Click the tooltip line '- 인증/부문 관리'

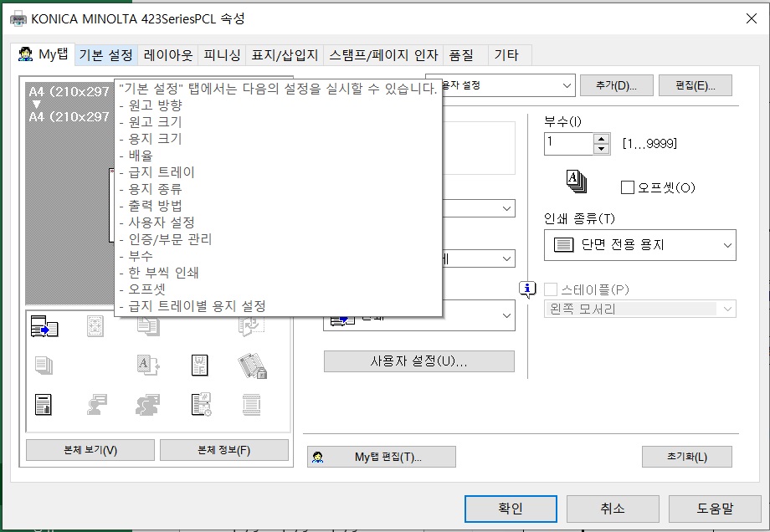point(166,239)
